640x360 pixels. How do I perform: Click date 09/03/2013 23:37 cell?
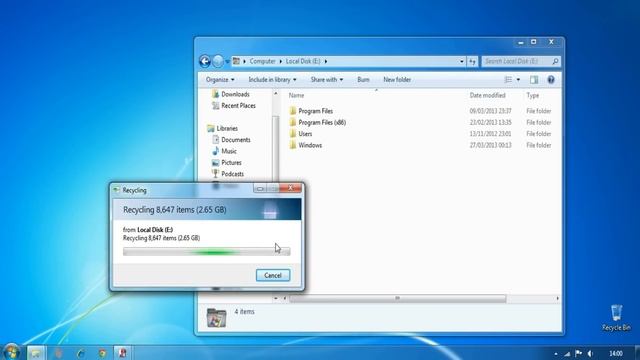(x=490, y=111)
